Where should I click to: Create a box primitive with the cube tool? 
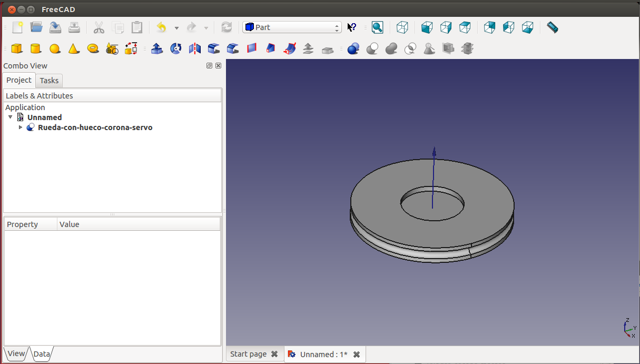pyautogui.click(x=17, y=49)
